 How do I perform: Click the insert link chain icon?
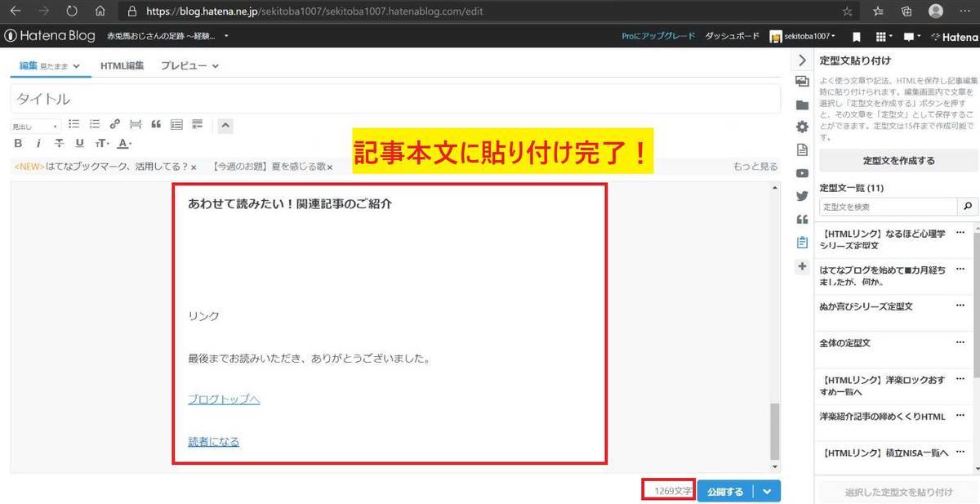point(115,125)
